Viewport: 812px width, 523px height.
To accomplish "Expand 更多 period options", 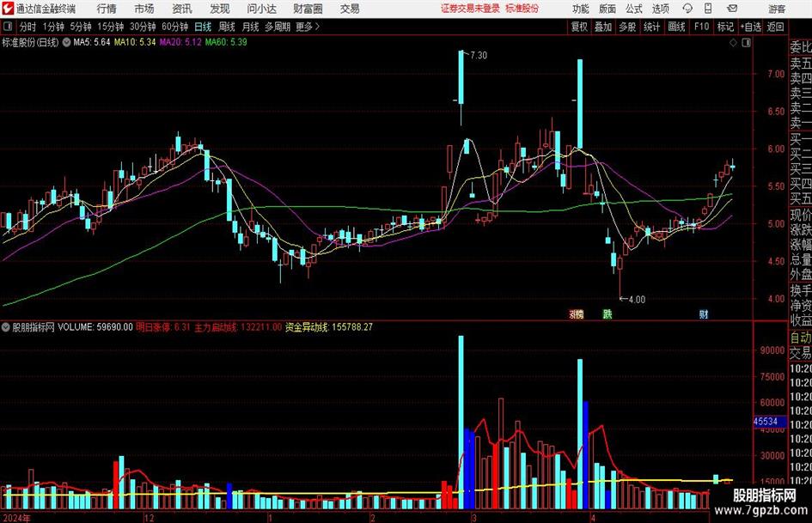I will (308, 27).
